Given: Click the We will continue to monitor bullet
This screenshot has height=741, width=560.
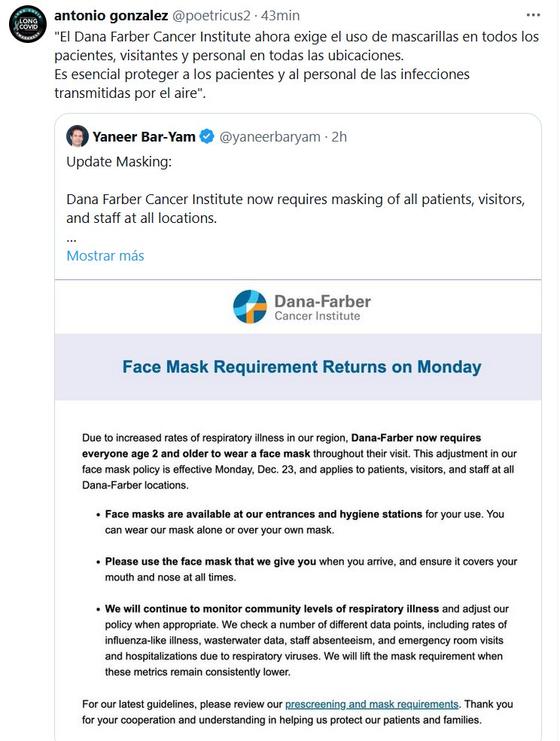Looking at the screenshot, I should click(305, 639).
